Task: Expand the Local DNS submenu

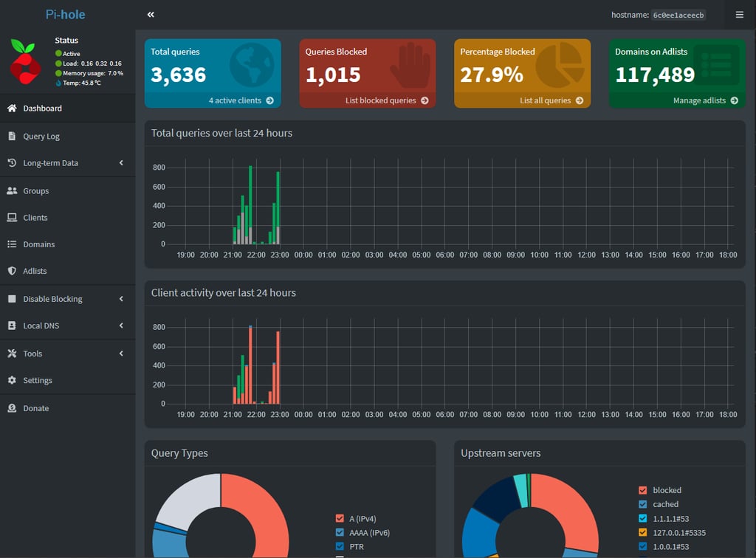Action: coord(67,325)
